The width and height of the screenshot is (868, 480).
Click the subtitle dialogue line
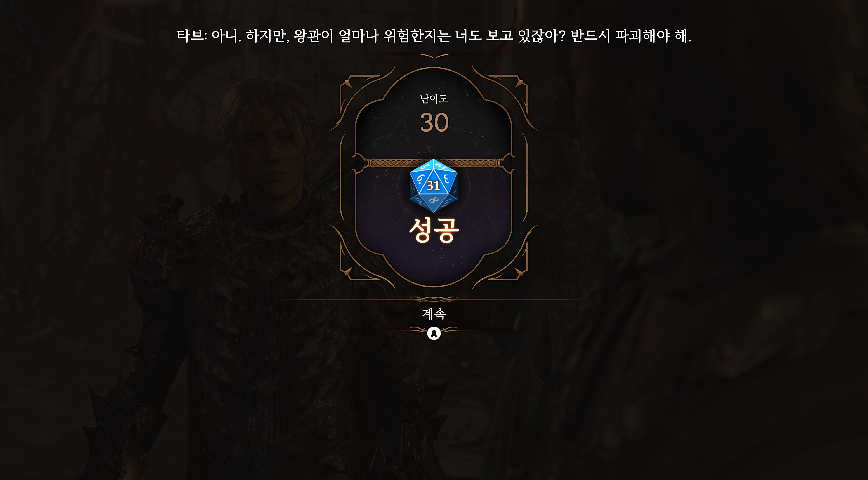click(434, 36)
